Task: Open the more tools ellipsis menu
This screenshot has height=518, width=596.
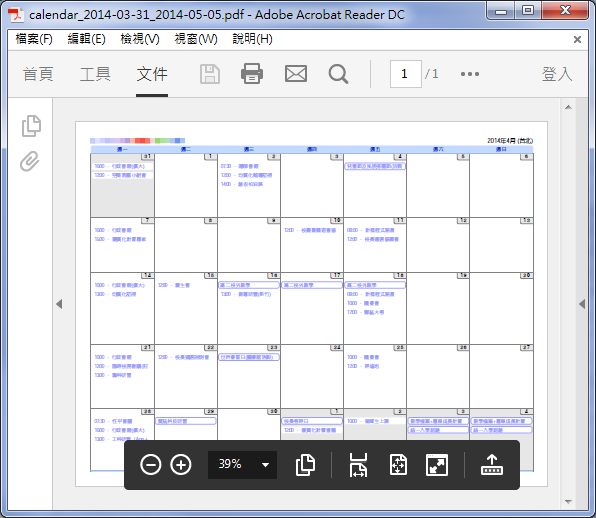Action: pos(470,74)
